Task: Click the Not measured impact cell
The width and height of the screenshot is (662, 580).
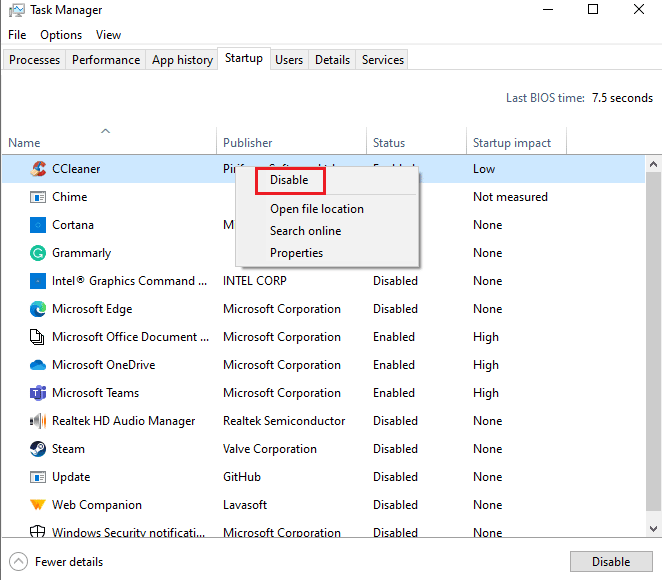Action: 510,197
